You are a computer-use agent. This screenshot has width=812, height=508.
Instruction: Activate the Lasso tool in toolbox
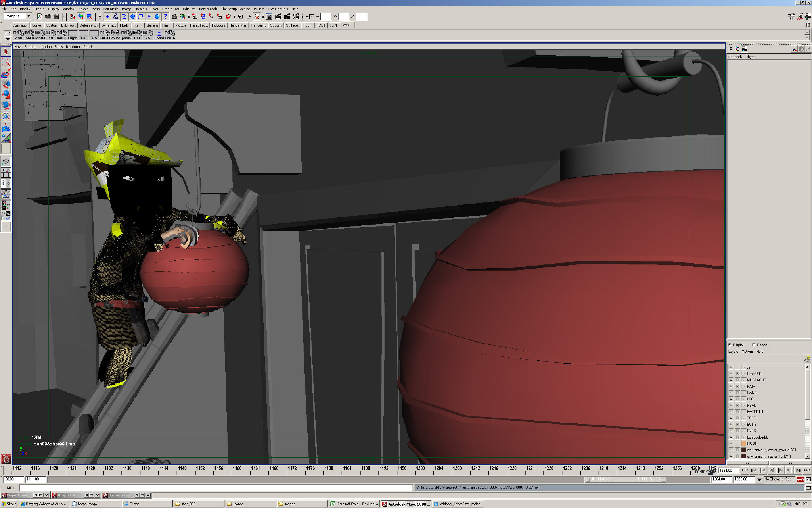click(x=6, y=62)
